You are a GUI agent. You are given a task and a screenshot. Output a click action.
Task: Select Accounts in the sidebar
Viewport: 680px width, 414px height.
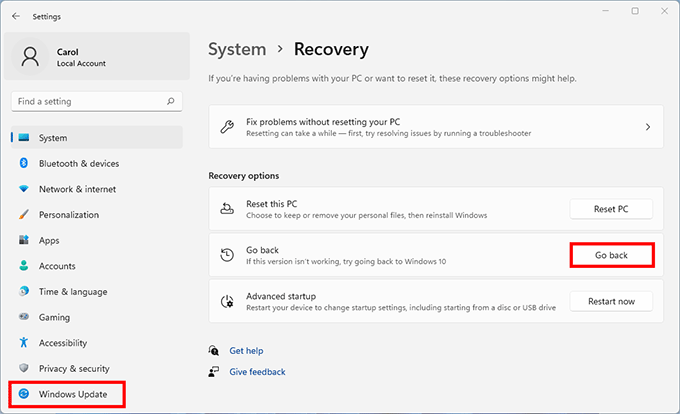tap(97, 265)
